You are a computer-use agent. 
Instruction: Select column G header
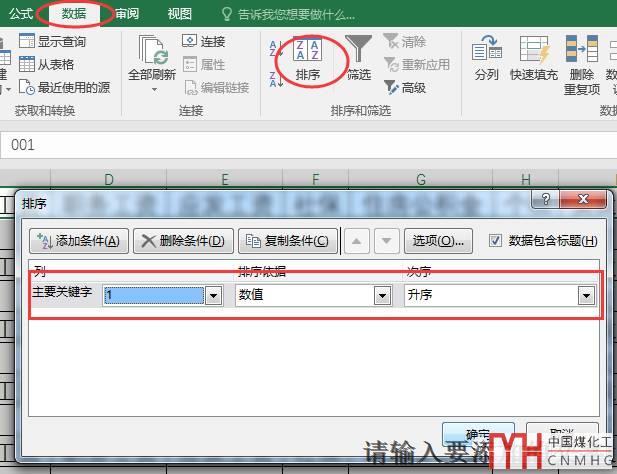pyautogui.click(x=421, y=179)
